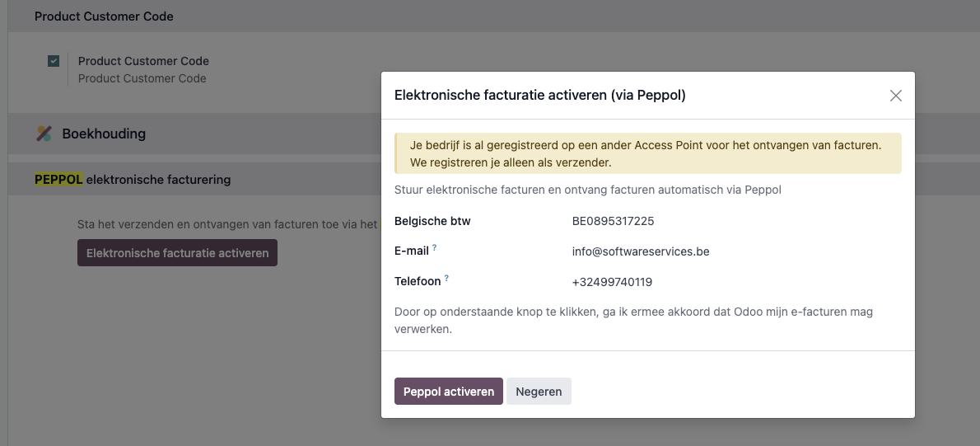Image resolution: width=980 pixels, height=446 pixels.
Task: Click the Belgische btw number BE0895317225
Action: pyautogui.click(x=614, y=221)
